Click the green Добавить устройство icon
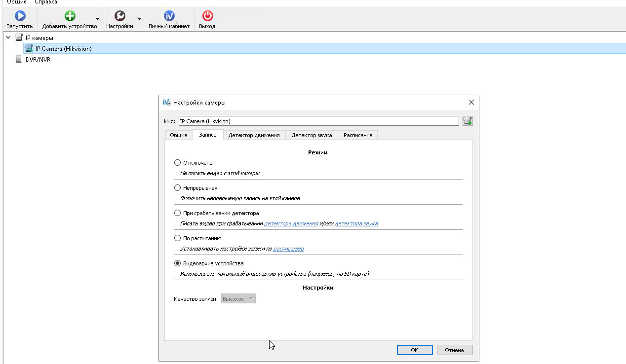This screenshot has width=626, height=364. tap(70, 16)
